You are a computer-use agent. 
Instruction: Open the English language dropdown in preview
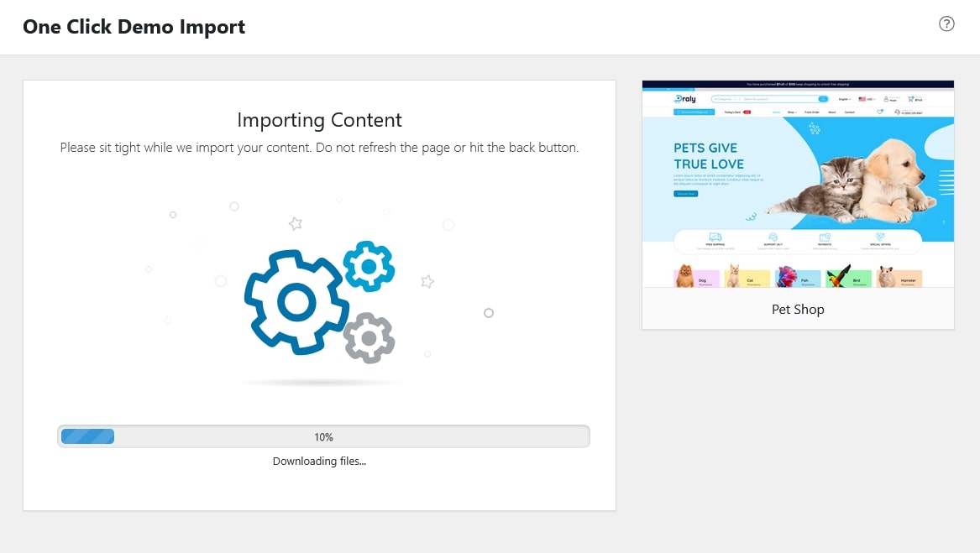point(845,98)
